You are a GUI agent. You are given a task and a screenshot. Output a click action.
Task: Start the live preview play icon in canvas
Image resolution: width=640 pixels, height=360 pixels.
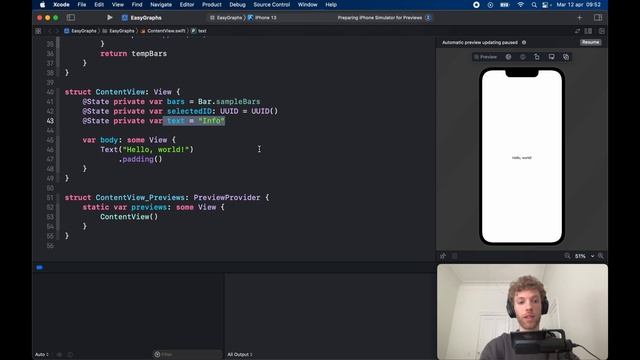coord(508,57)
